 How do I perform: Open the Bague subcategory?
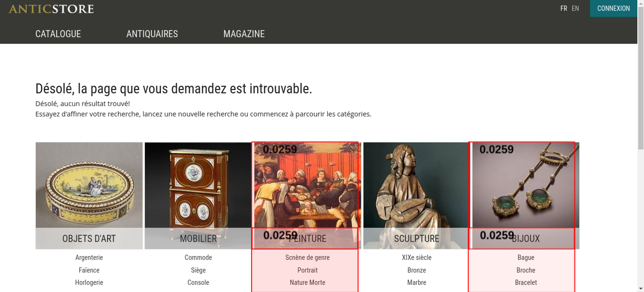(x=526, y=257)
